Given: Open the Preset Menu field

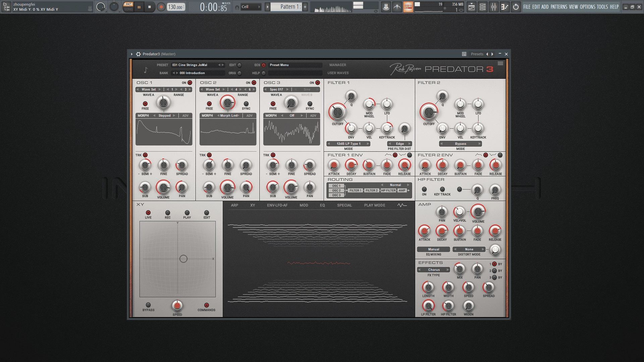Looking at the screenshot, I should click(295, 65).
